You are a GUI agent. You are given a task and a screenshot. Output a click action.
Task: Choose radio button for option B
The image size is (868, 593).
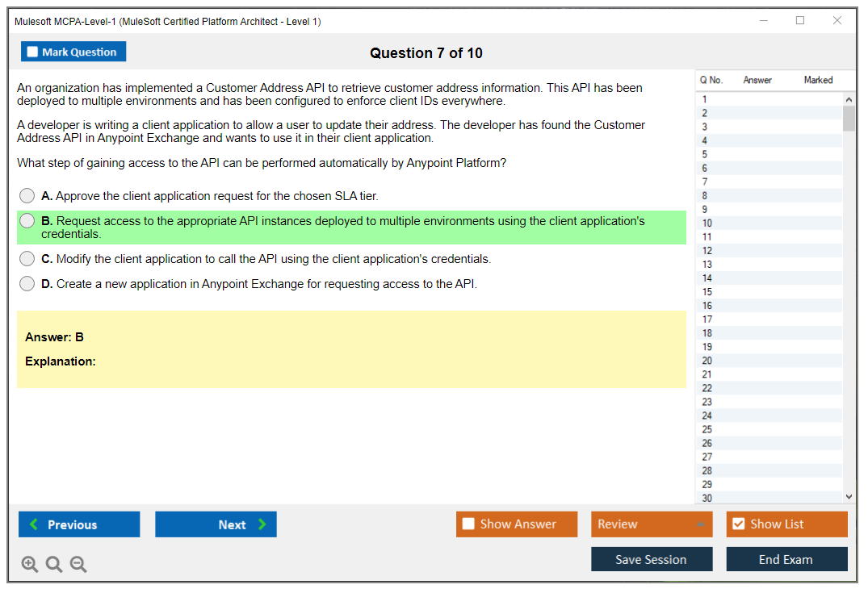pyautogui.click(x=27, y=221)
